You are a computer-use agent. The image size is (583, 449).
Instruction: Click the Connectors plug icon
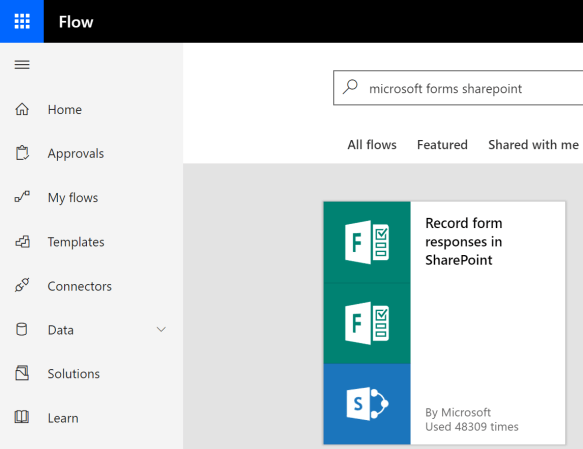click(x=22, y=285)
